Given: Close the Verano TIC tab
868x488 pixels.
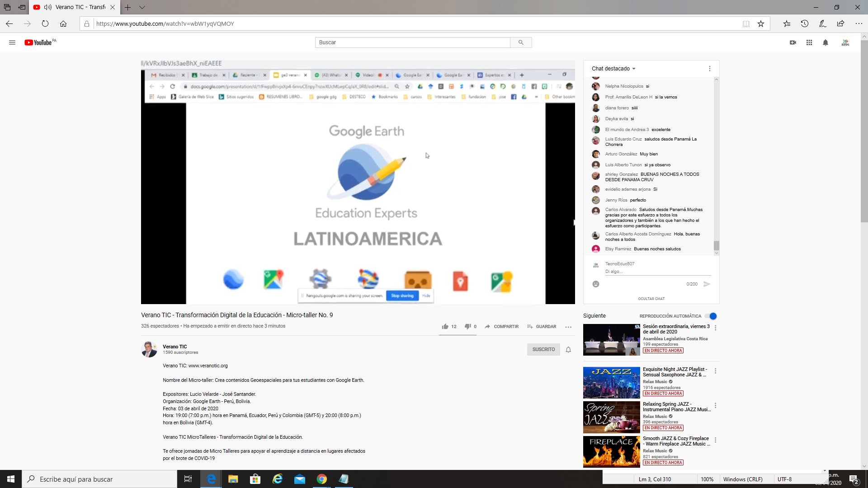Looking at the screenshot, I should point(113,7).
